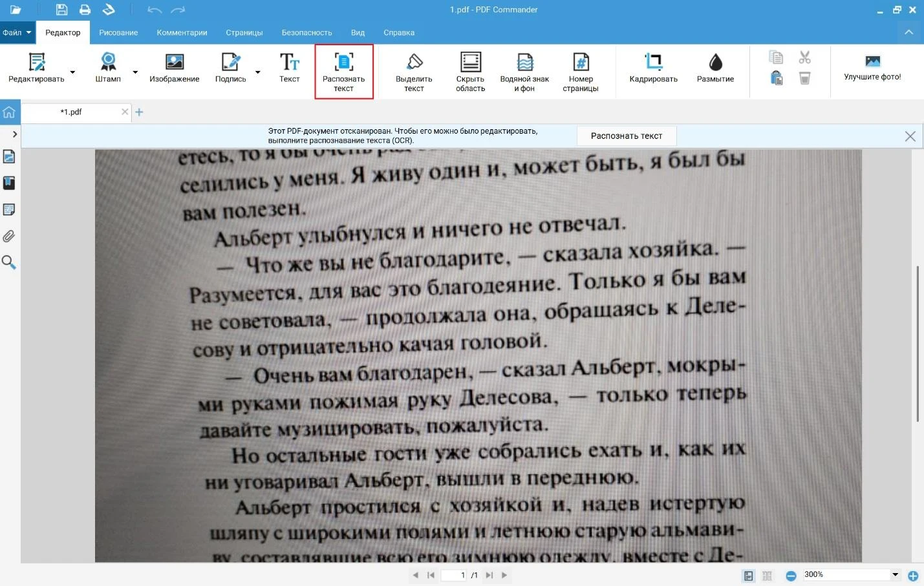924x586 pixels.
Task: Choose the Скрыть область tool
Action: point(470,72)
